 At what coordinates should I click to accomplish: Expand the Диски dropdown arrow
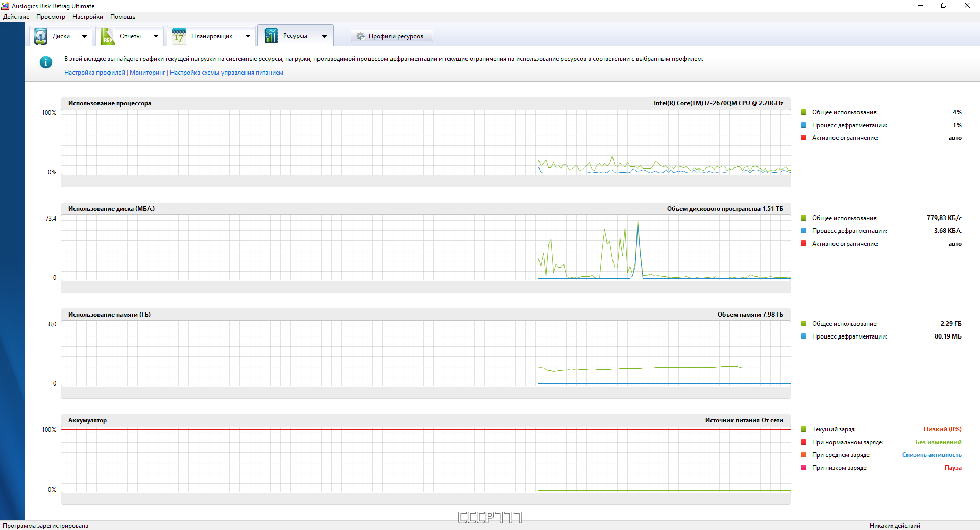84,36
